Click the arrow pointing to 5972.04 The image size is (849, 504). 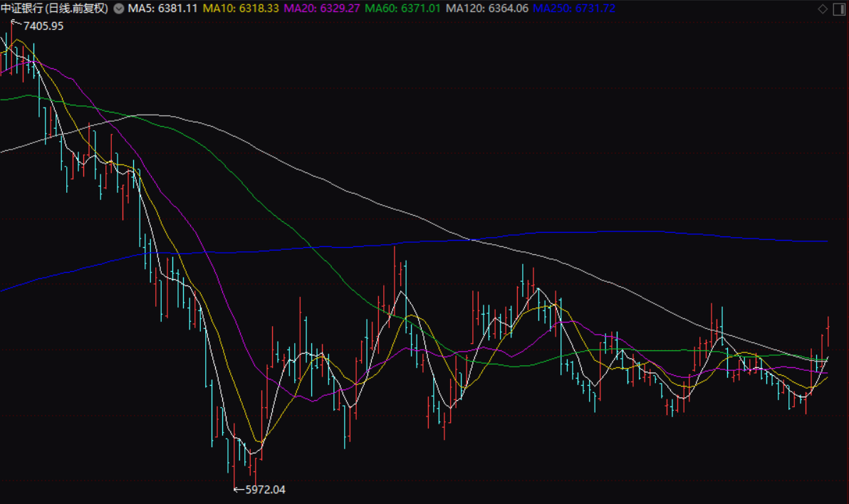pyautogui.click(x=239, y=490)
